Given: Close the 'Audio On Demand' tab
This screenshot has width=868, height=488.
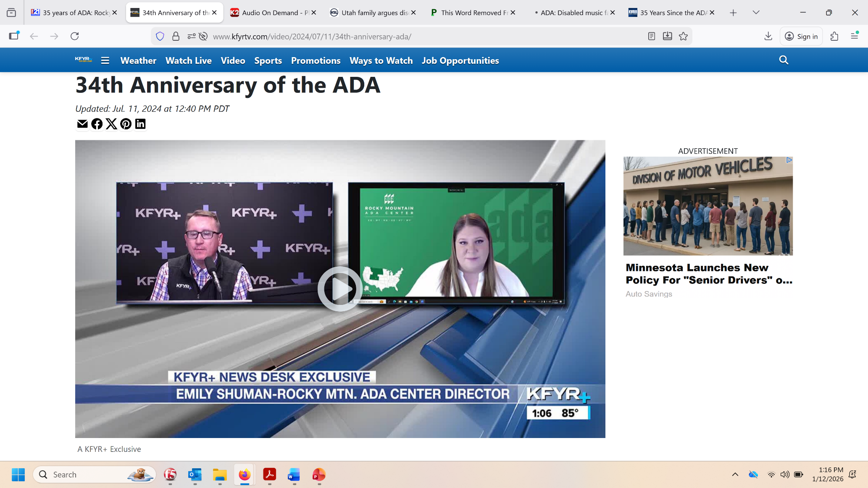Looking at the screenshot, I should [x=314, y=13].
